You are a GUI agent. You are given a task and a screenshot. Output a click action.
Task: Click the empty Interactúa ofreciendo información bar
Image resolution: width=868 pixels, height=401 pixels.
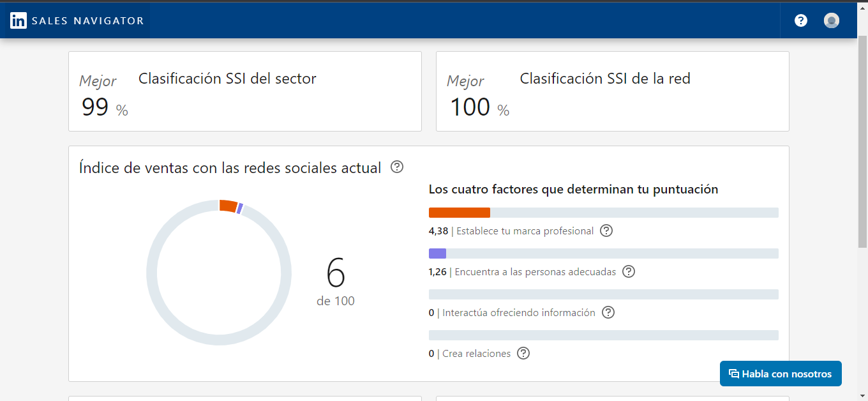point(604,294)
